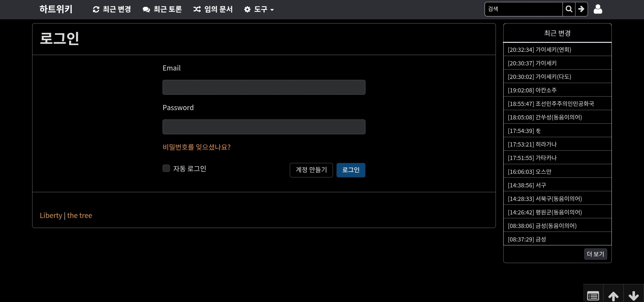
Task: Open recent change 가타카나
Action: [x=557, y=158]
